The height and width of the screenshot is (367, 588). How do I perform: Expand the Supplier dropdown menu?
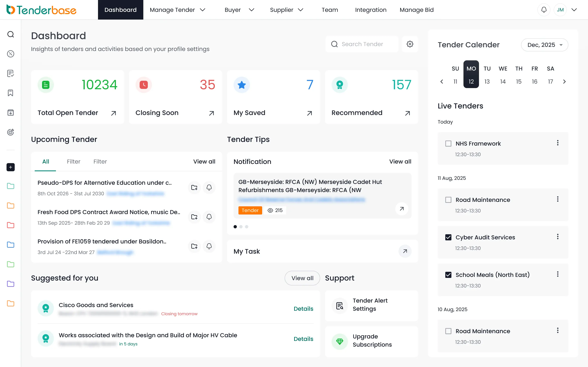286,10
